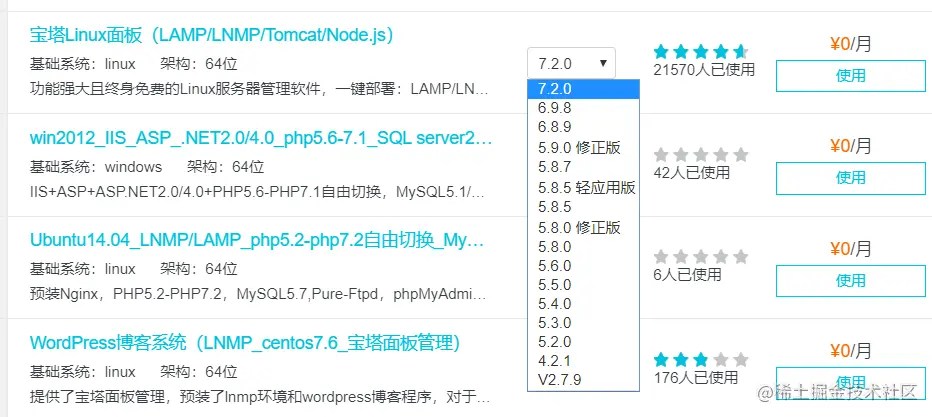The width and height of the screenshot is (932, 417).
Task: Click 使用 button for Ubuntu14.04 image
Action: tap(851, 280)
